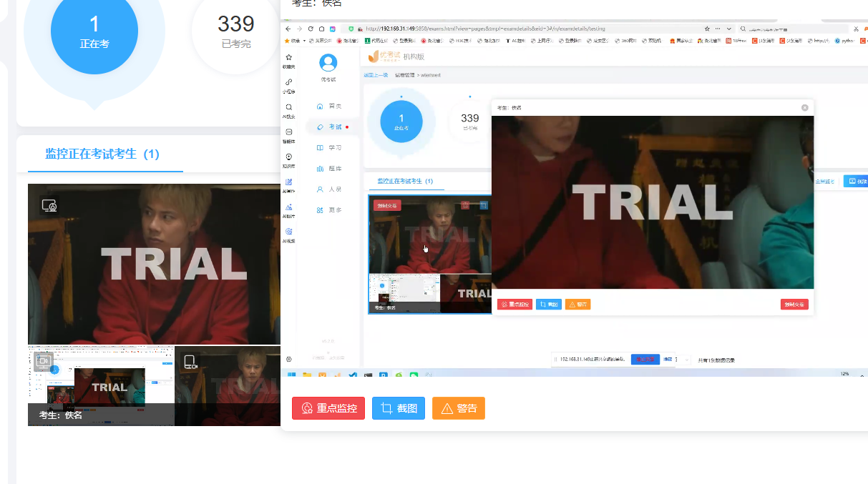Click the screen-share icon on the small screen thumbnail

44,362
